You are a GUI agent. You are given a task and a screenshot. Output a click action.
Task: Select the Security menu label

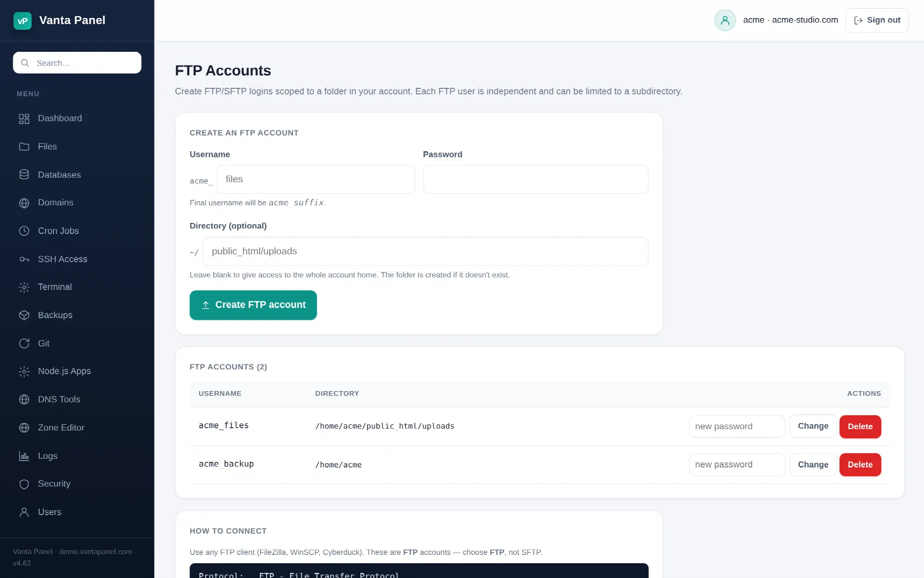click(x=54, y=484)
